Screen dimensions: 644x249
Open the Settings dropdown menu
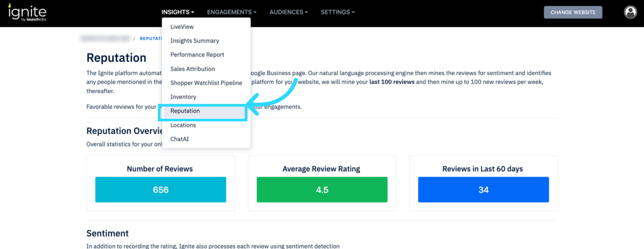(x=338, y=12)
